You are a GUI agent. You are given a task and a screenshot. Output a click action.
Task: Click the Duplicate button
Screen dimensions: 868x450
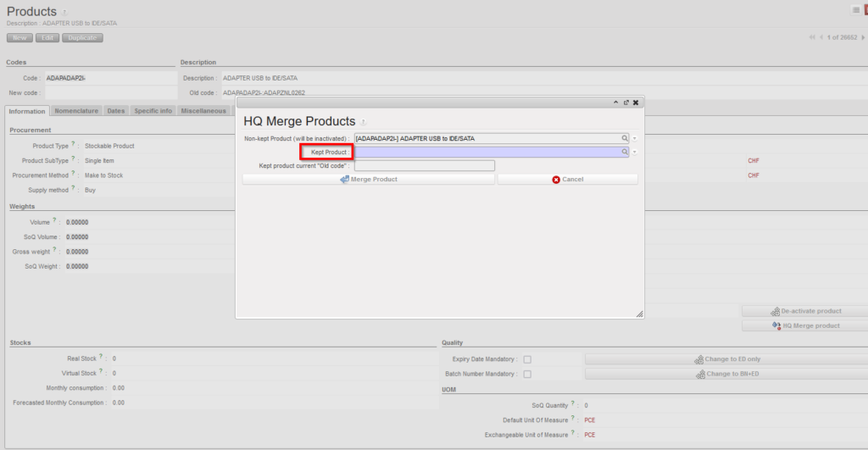point(82,37)
